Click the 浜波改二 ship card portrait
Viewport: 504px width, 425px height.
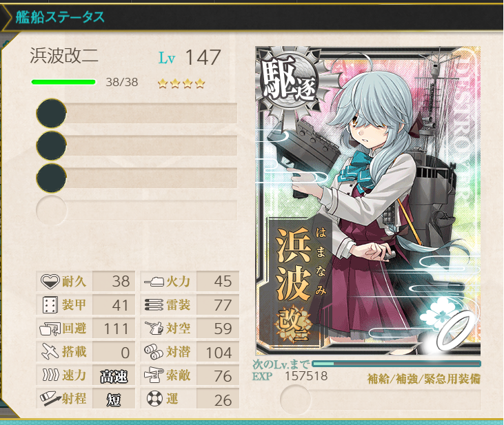368,200
